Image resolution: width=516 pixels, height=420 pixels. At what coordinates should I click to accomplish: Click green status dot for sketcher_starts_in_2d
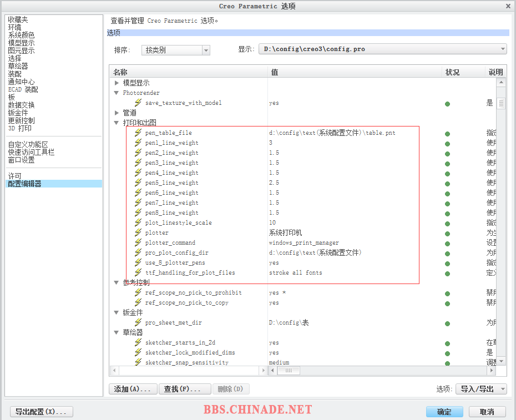coord(448,343)
